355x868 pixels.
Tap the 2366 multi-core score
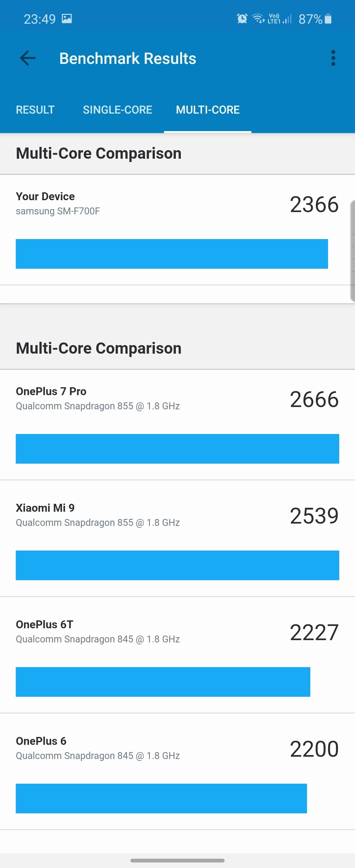[314, 204]
